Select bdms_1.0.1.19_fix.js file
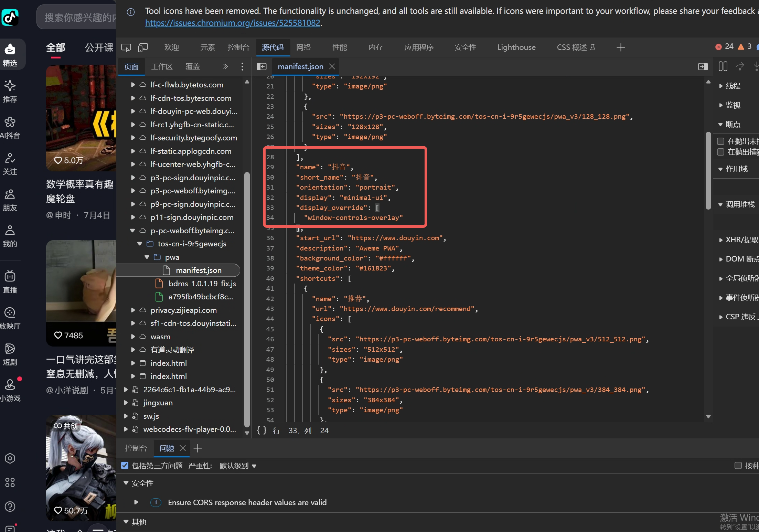This screenshot has width=759, height=532. pyautogui.click(x=202, y=284)
